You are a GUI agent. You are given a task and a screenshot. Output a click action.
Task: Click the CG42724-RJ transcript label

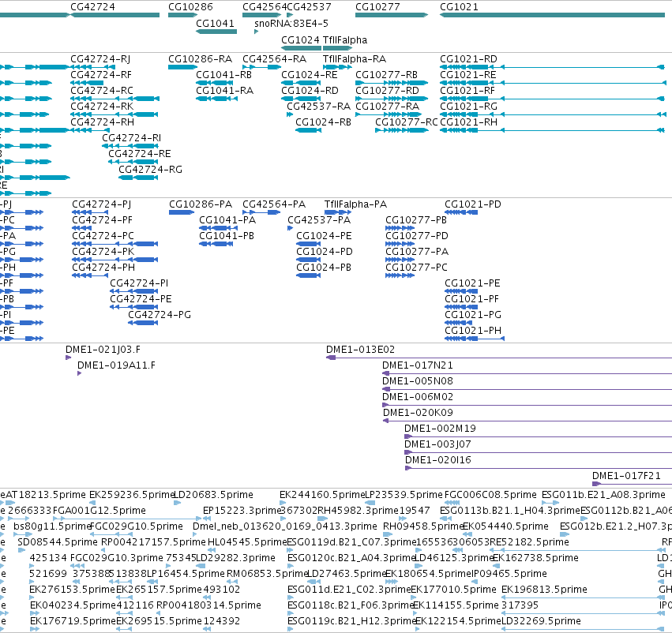click(x=100, y=58)
